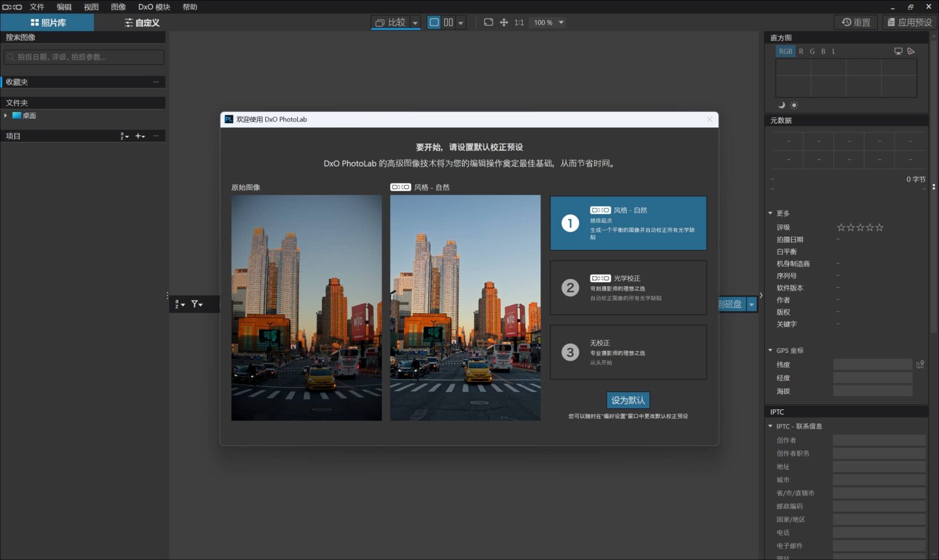Close the welcome dialog
Viewport: 939px width, 560px height.
pyautogui.click(x=710, y=119)
